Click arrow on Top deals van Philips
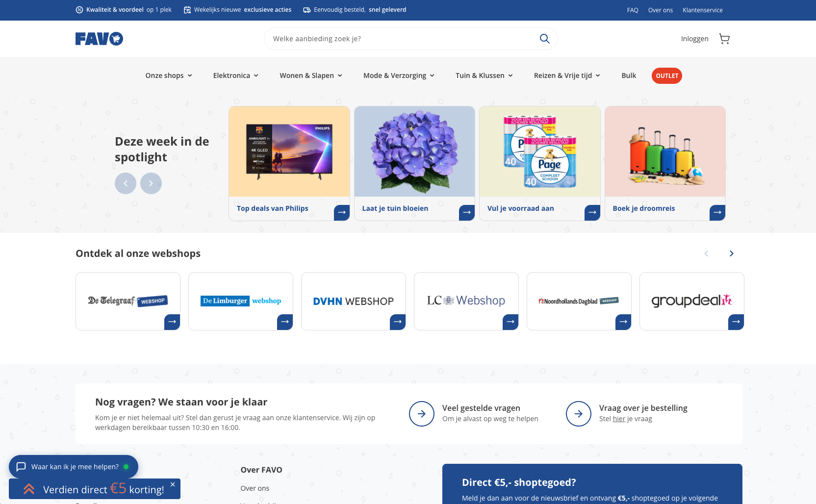The height and width of the screenshot is (504, 816). click(x=342, y=213)
